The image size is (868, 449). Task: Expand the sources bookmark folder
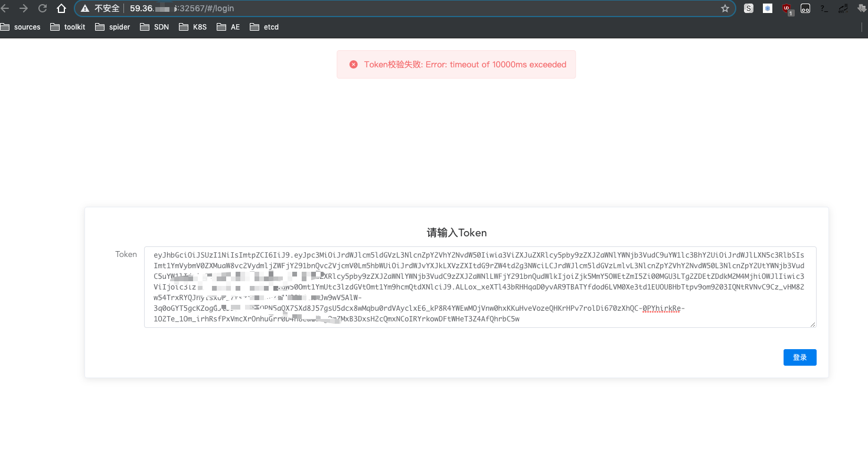click(x=24, y=27)
